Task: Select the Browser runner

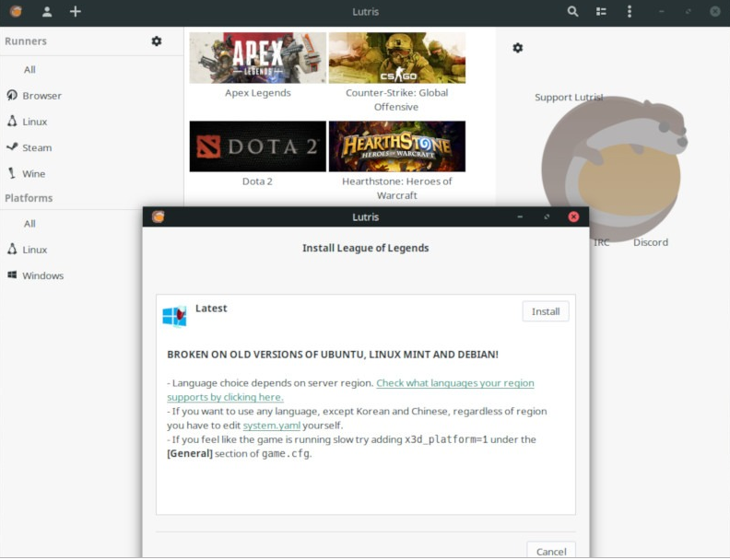Action: 41,96
